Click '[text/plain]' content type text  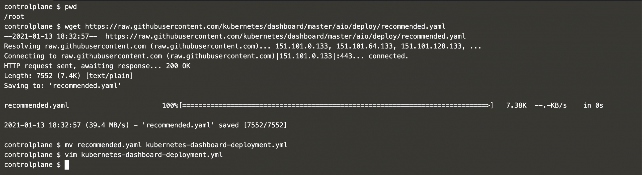109,76
